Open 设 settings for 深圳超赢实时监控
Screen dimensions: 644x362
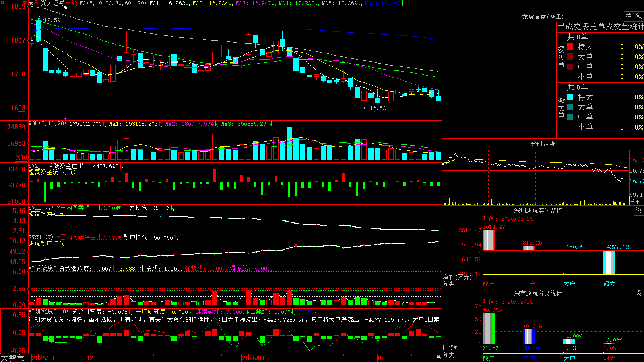[x=639, y=210]
